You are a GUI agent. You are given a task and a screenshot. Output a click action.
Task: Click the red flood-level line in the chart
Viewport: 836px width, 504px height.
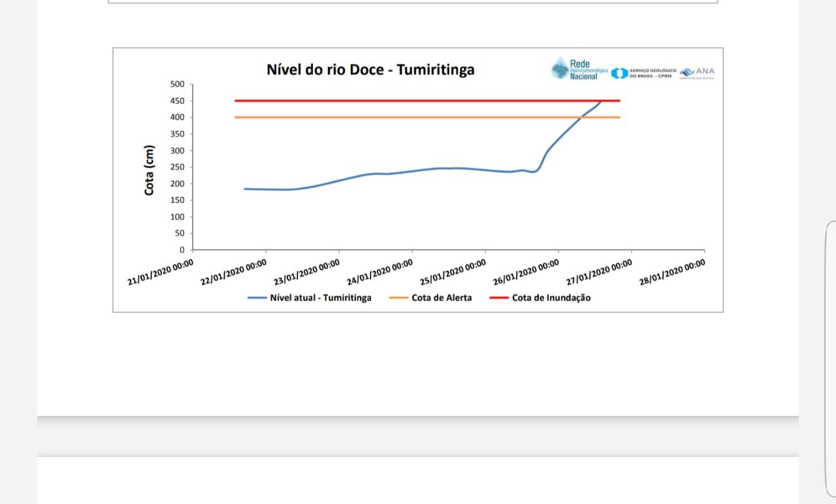pos(392,101)
